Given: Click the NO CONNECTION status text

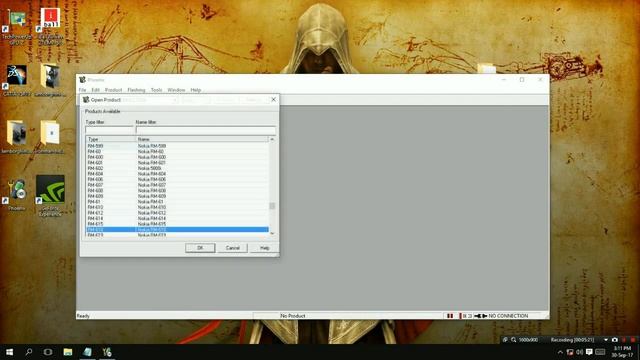Looking at the screenshot, I should tap(508, 316).
